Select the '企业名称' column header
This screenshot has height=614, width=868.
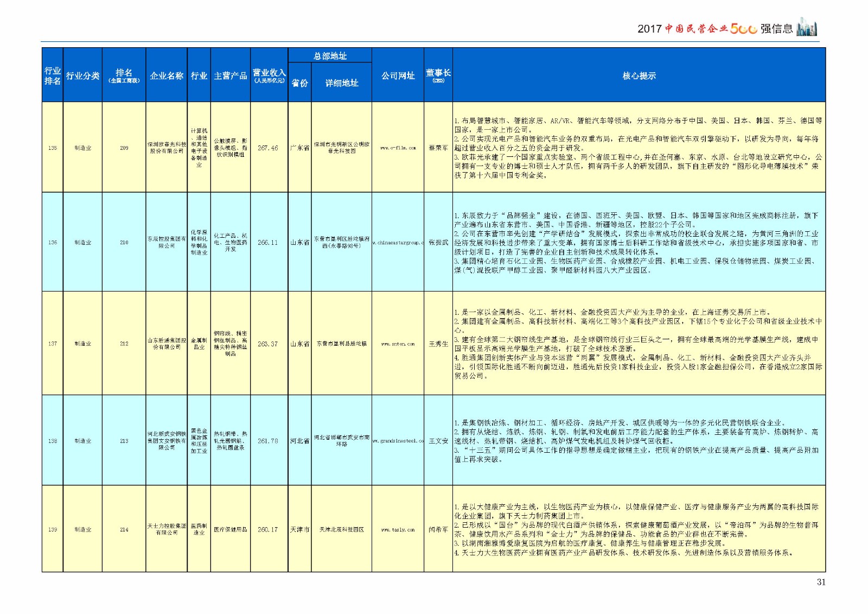(x=167, y=75)
